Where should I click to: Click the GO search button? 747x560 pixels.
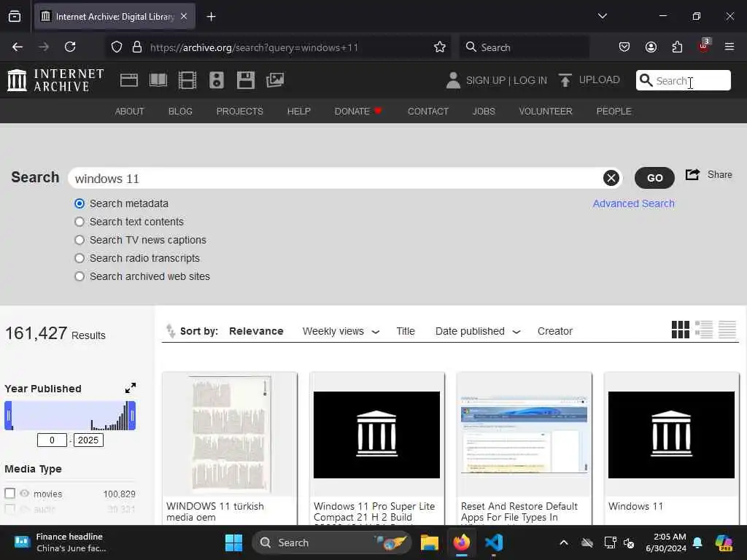pyautogui.click(x=654, y=178)
